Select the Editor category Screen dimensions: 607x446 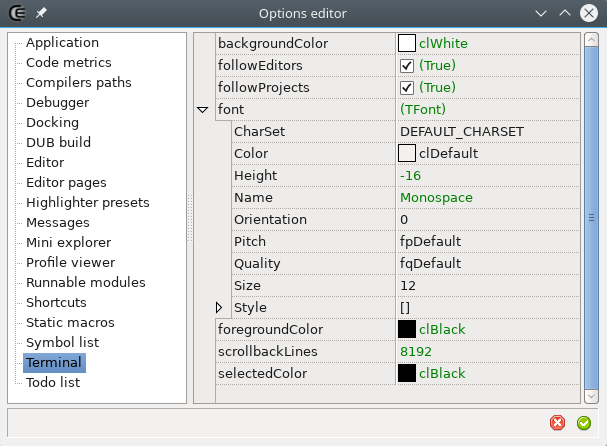tap(45, 163)
